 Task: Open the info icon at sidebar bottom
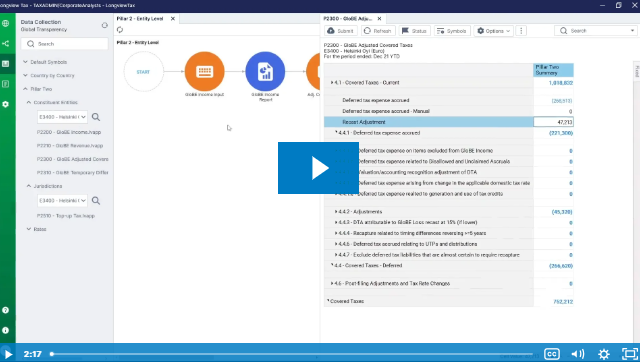click(6, 330)
